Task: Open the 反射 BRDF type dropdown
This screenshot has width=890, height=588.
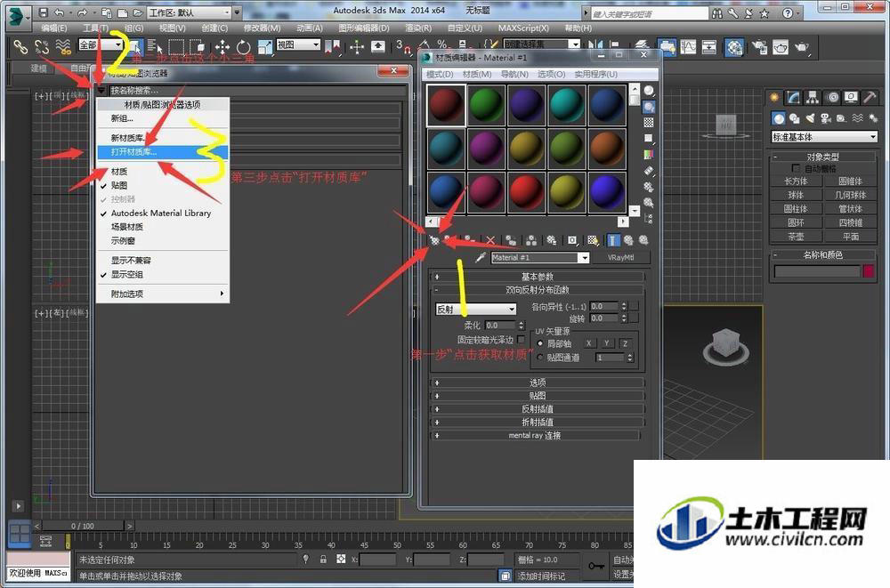Action: [x=475, y=309]
